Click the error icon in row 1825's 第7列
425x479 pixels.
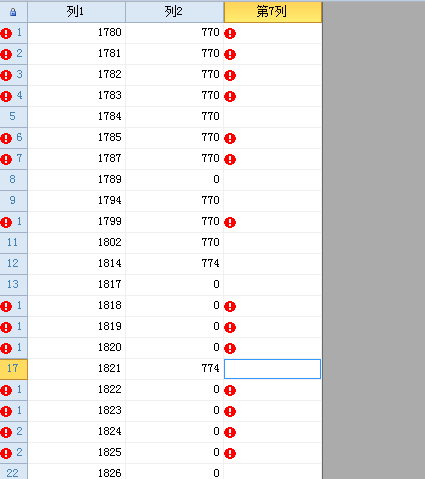click(x=230, y=453)
